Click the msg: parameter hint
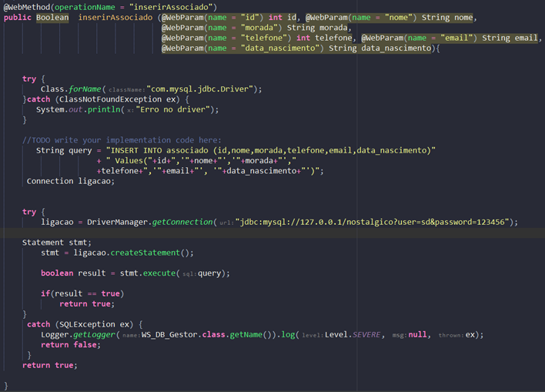Image resolution: width=545 pixels, height=392 pixels. [399, 335]
